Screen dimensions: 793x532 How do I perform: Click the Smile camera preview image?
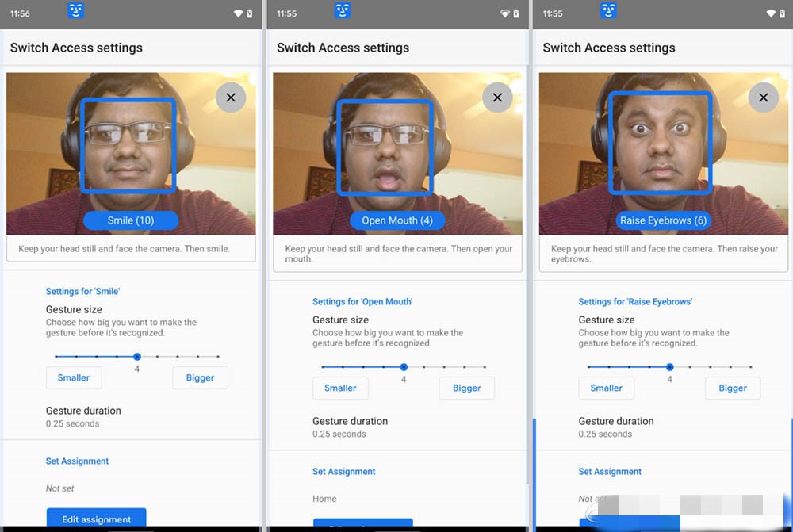click(131, 154)
